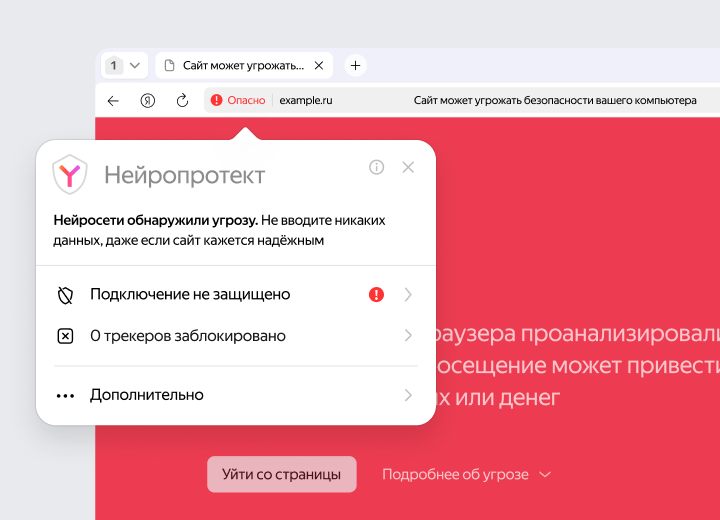
Task: Open the "Подробнее об угрозе" link
Action: pos(455,474)
